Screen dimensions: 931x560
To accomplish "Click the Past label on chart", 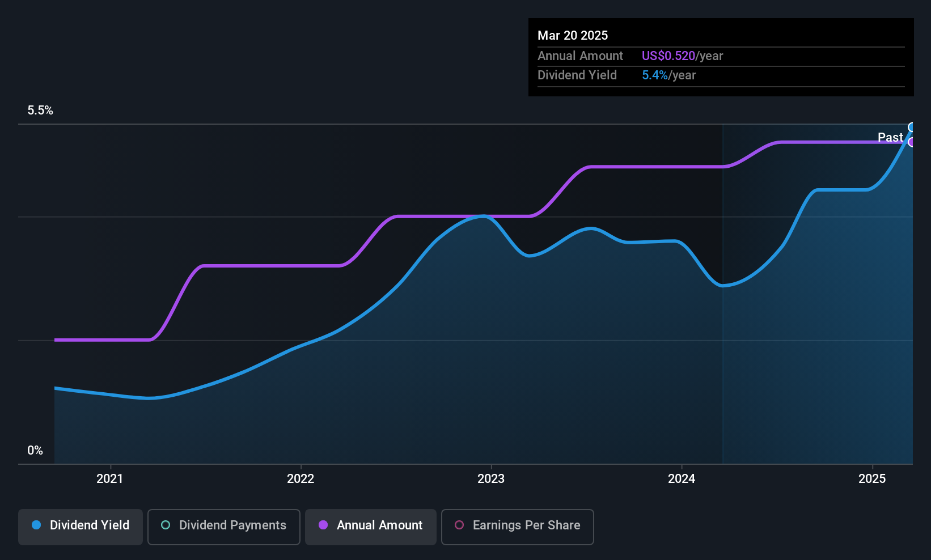I will point(890,137).
